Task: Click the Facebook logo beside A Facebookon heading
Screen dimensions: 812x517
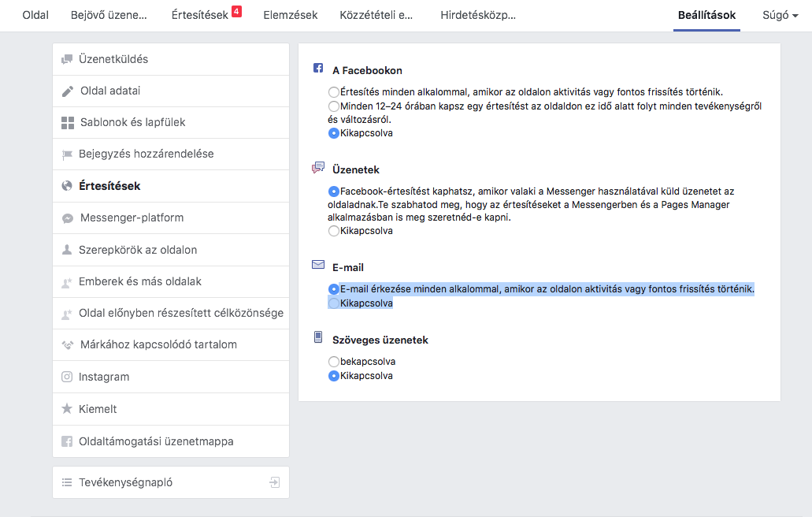Action: pos(318,68)
